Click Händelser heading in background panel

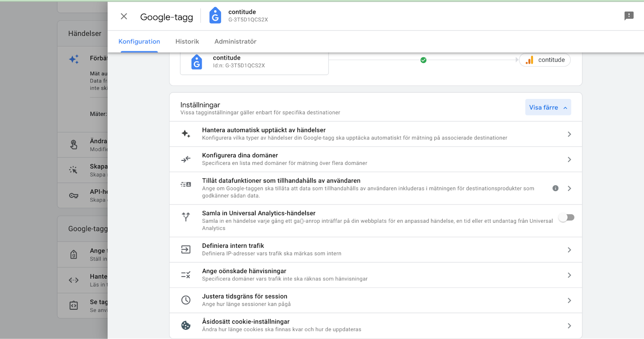[x=85, y=33]
